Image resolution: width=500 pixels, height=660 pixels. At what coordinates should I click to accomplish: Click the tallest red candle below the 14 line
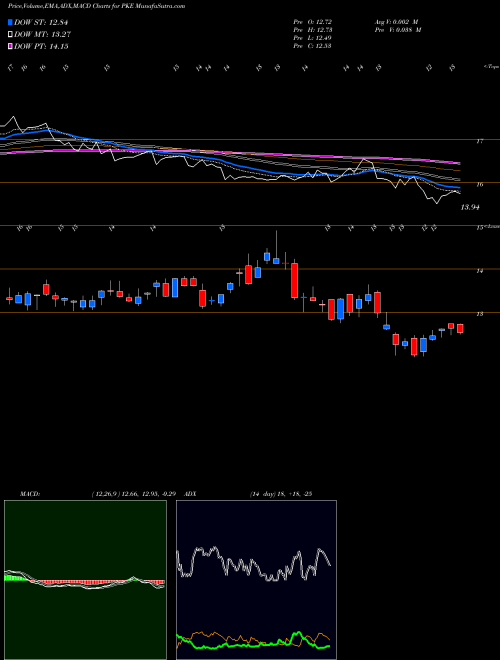pyautogui.click(x=295, y=281)
